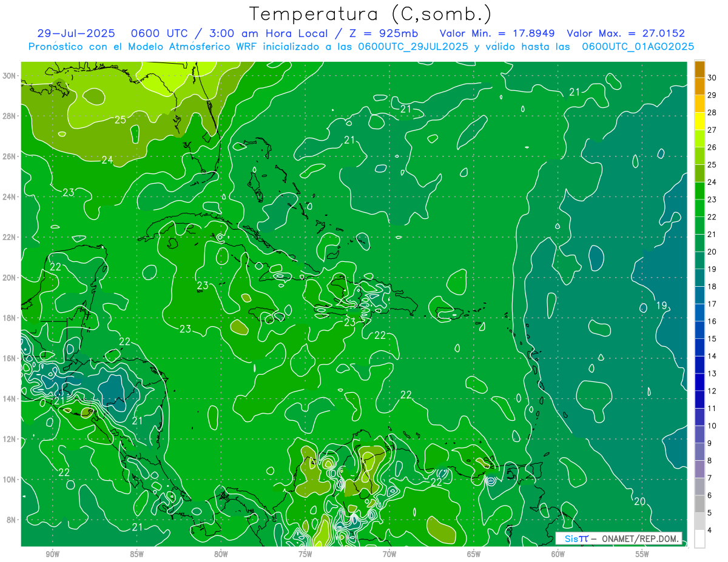Click the Temperatura (C,somb.) chart title
This screenshot has height=562, width=728.
tap(370, 13)
